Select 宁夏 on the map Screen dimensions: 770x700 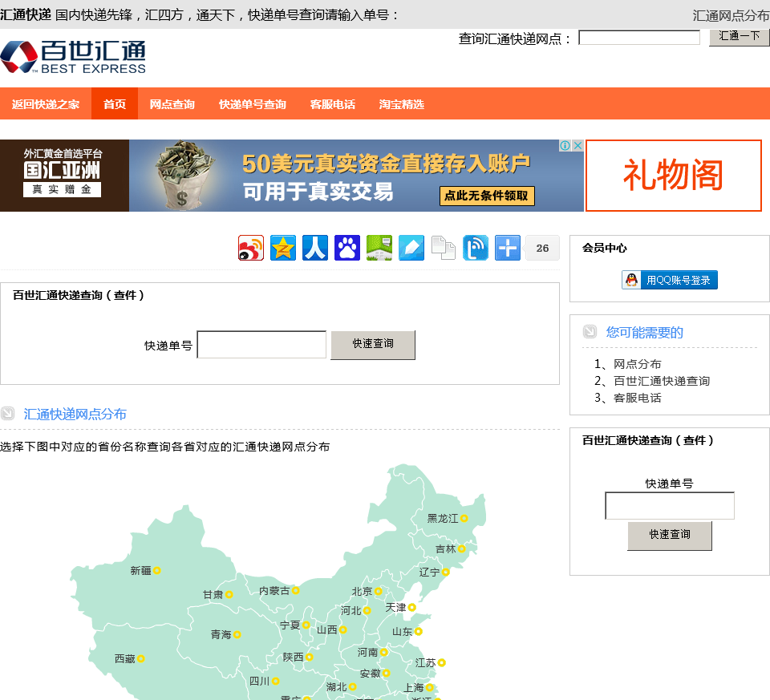(294, 625)
